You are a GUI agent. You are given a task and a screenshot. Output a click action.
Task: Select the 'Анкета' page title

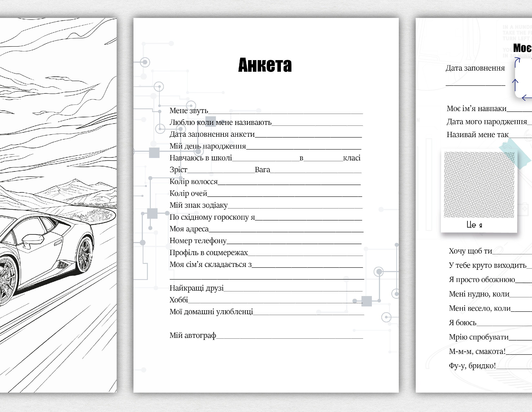(265, 65)
